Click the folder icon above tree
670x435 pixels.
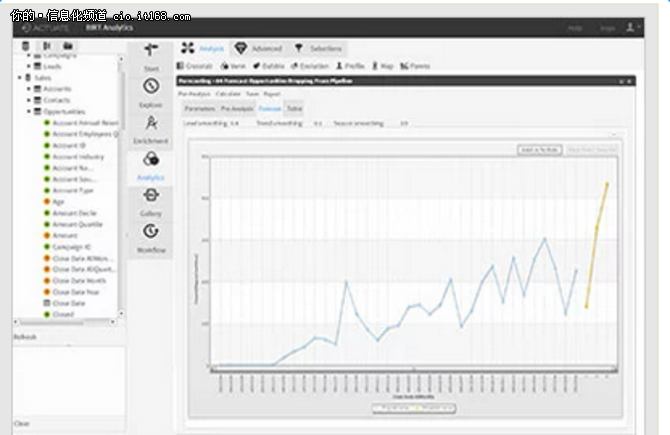[68, 46]
